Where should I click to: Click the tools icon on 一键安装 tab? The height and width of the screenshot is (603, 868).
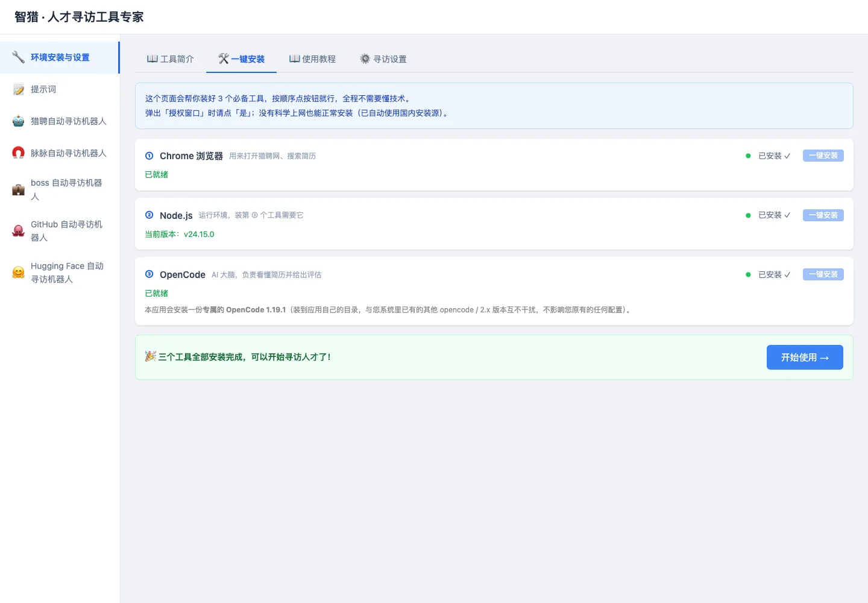pos(224,58)
